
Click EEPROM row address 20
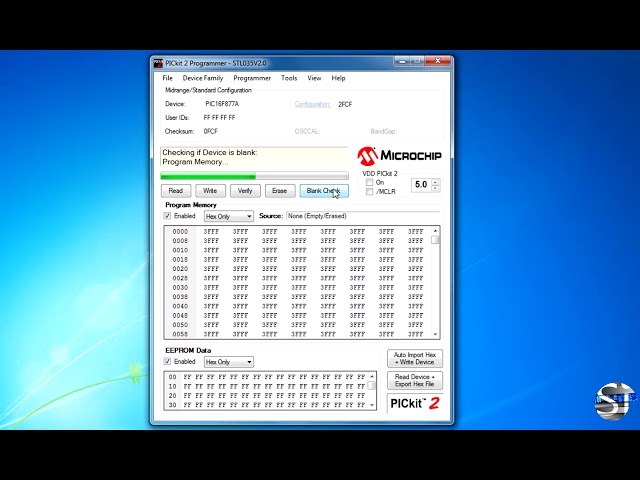[x=173, y=396]
